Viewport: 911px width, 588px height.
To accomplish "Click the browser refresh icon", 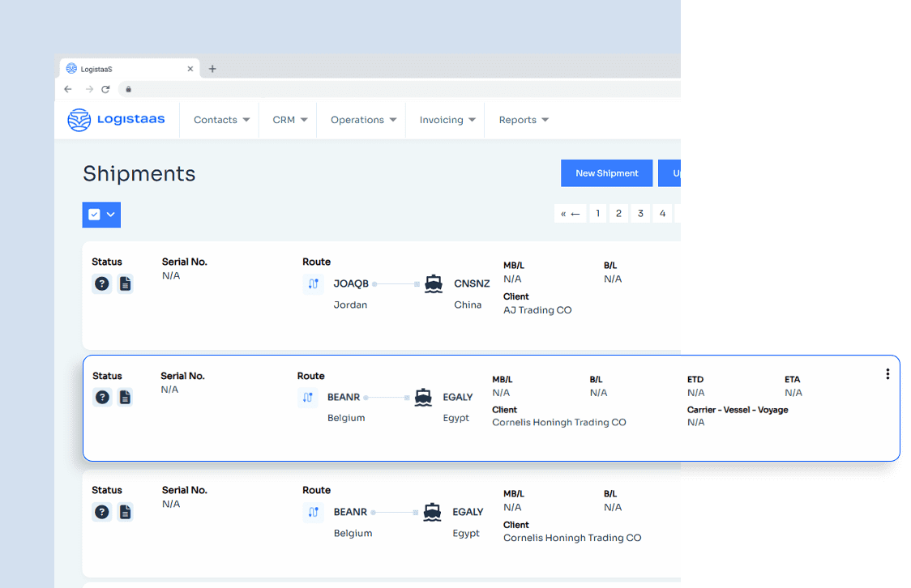I will click(x=105, y=90).
